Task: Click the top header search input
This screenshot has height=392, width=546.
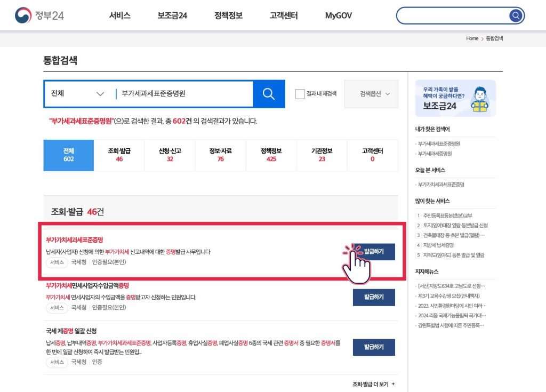Action: pos(452,15)
